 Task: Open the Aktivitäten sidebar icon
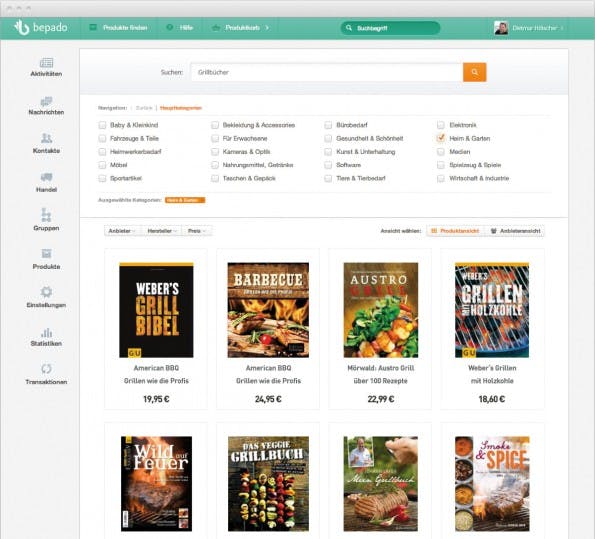point(46,63)
